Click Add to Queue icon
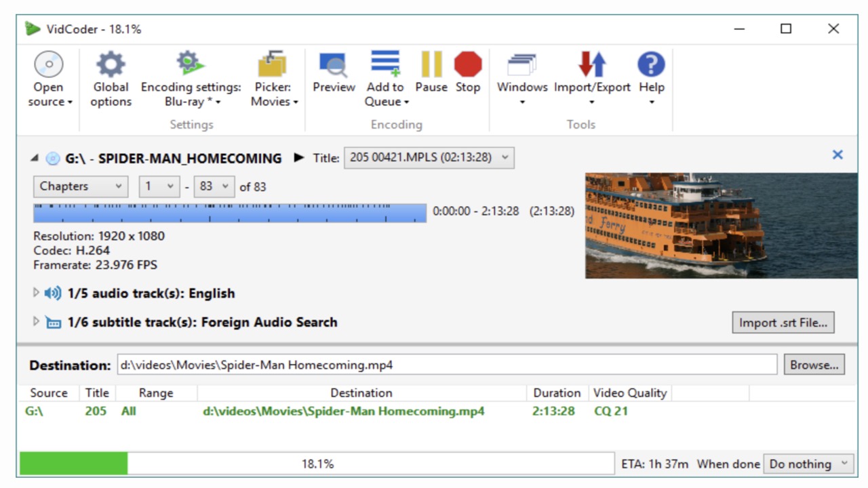The width and height of the screenshot is (868, 488). pos(384,64)
